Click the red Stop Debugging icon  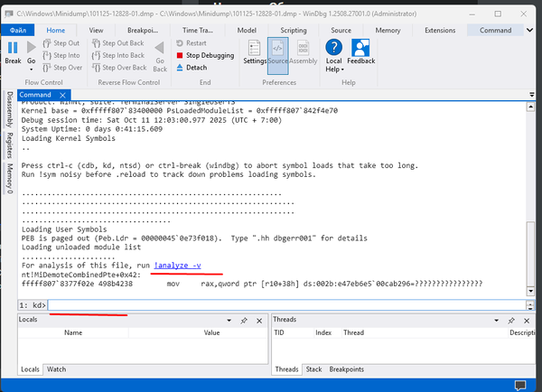(179, 55)
